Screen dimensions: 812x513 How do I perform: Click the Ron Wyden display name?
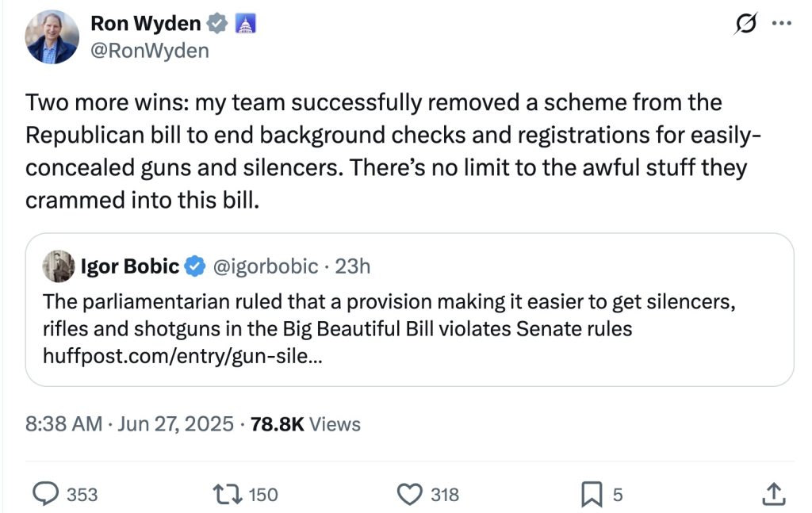click(x=145, y=23)
